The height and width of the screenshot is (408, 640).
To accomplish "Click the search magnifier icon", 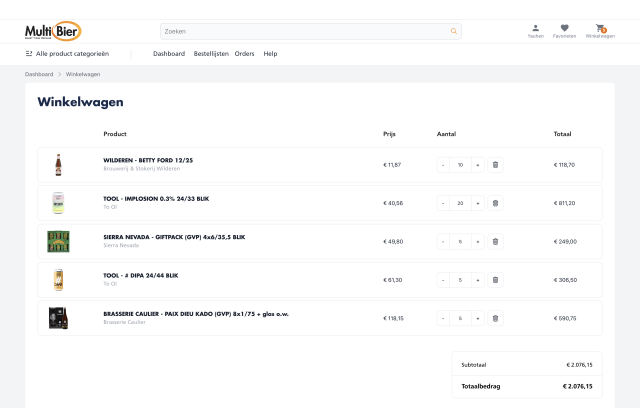I will coord(453,31).
